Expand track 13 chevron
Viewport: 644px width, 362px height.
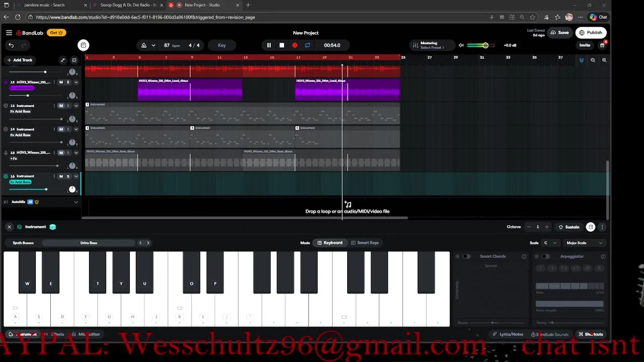76,106
